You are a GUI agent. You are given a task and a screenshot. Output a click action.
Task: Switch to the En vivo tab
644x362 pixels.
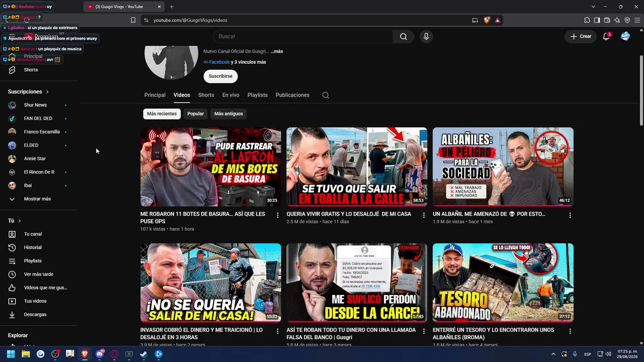click(231, 95)
